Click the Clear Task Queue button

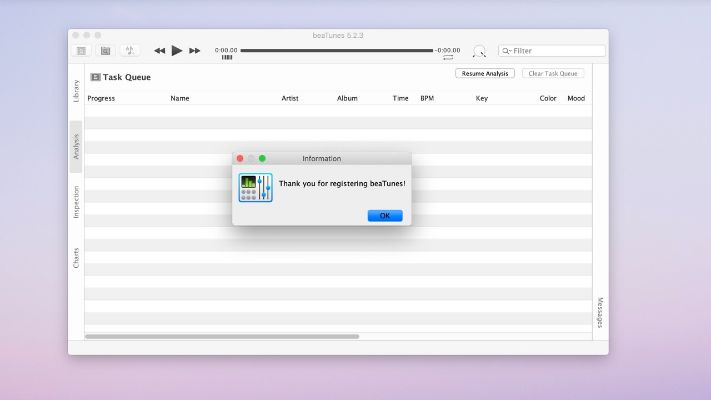tap(553, 74)
